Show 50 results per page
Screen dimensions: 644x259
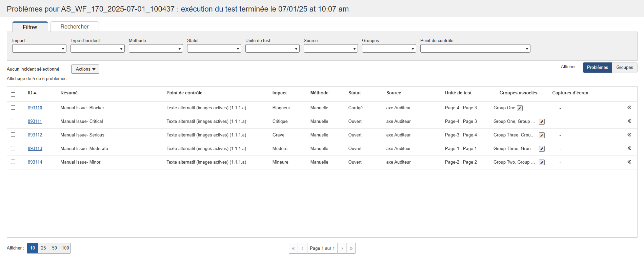[x=55, y=248]
